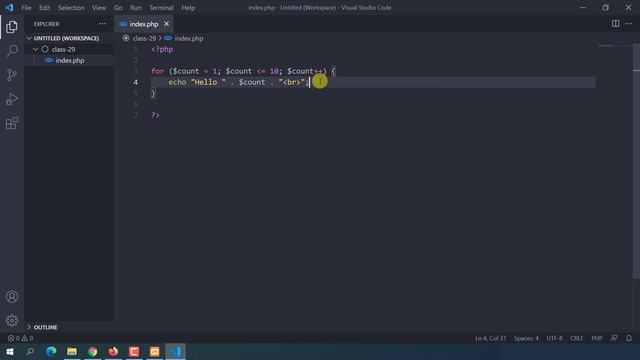The image size is (640, 360).
Task: Open the Run and Debug view
Action: pos(12,99)
